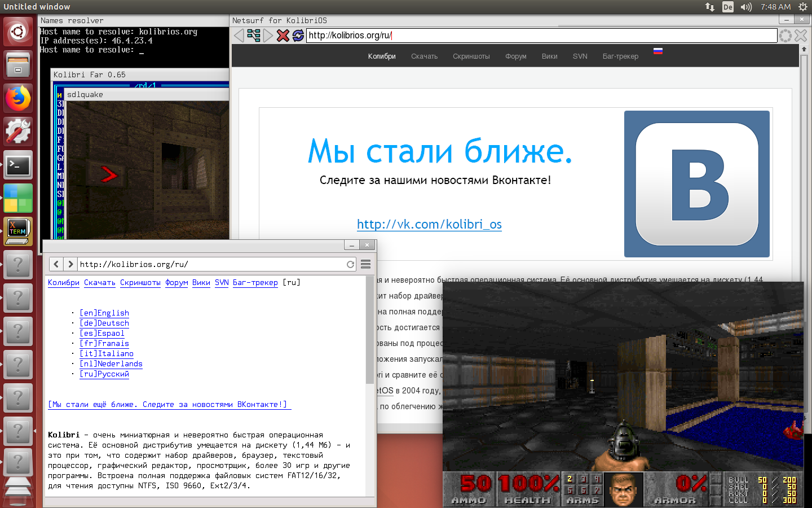Follow the vk.com/kolibri_os link
This screenshot has height=508, width=812.
tap(429, 224)
